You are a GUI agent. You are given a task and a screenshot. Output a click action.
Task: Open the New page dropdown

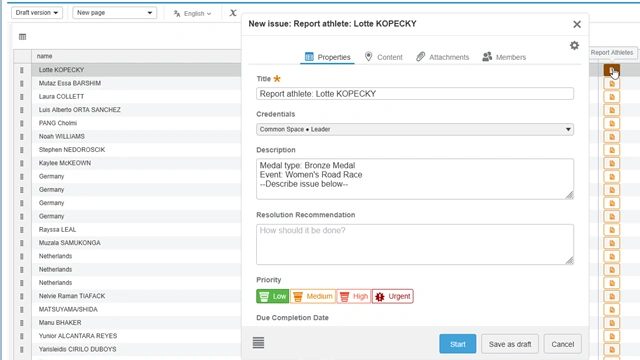pyautogui.click(x=114, y=13)
